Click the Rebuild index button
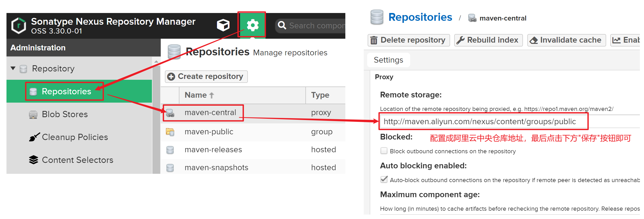This screenshot has width=644, height=219. click(x=488, y=40)
